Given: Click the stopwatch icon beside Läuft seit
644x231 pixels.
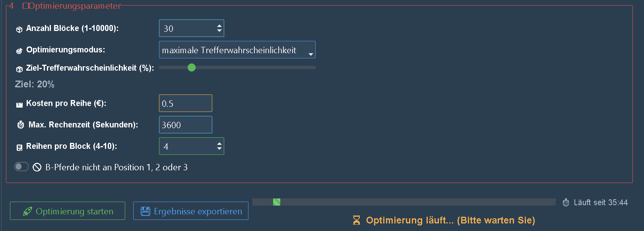Looking at the screenshot, I should coord(566,203).
